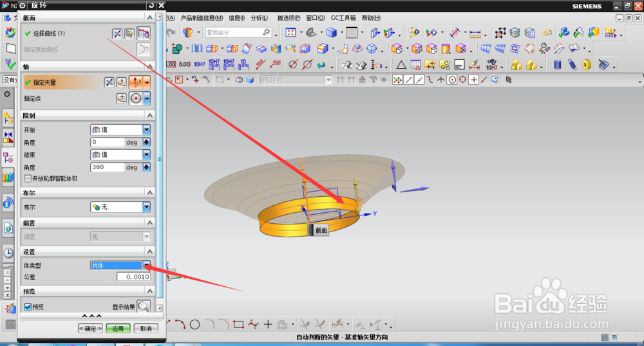Collapse the 设置 group
644x346 pixels.
pyautogui.click(x=149, y=251)
